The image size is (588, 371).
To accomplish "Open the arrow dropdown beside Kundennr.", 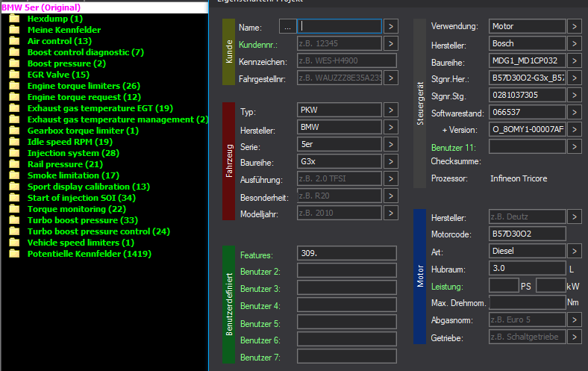I will (x=391, y=43).
